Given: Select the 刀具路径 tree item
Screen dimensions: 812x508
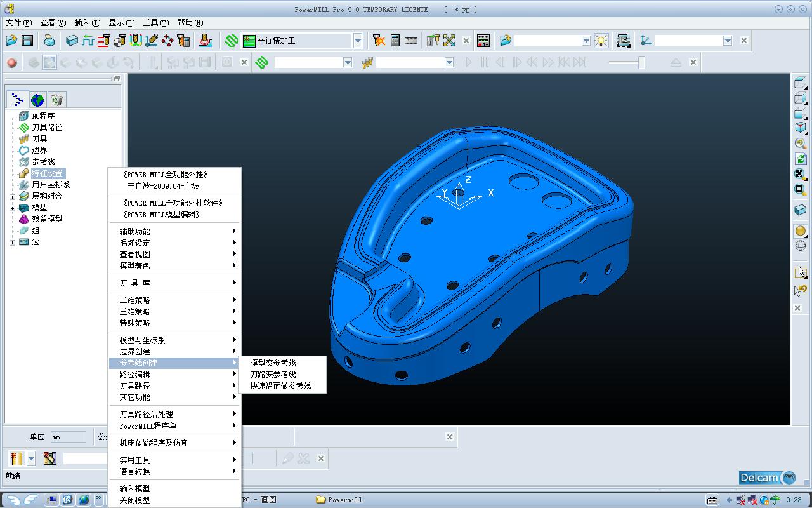Looking at the screenshot, I should (x=47, y=127).
